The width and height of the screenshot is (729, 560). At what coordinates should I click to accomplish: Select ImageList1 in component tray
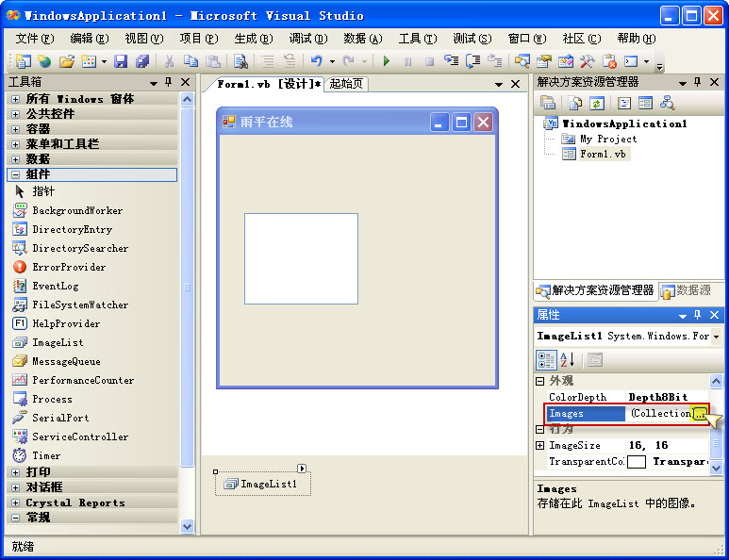pyautogui.click(x=263, y=485)
